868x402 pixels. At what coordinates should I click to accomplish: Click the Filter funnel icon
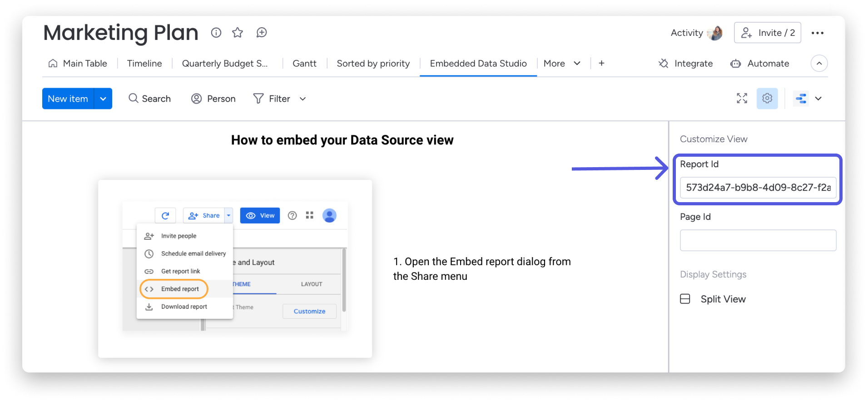(258, 99)
